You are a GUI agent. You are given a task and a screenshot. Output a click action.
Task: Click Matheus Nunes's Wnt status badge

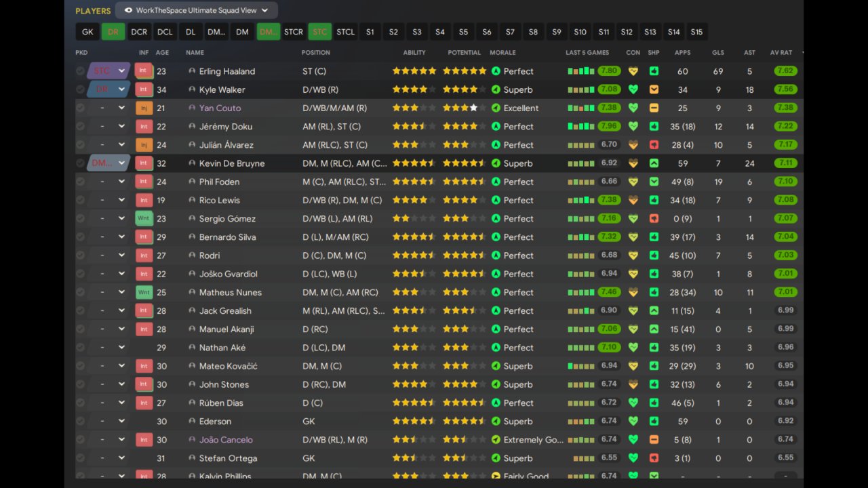[144, 292]
